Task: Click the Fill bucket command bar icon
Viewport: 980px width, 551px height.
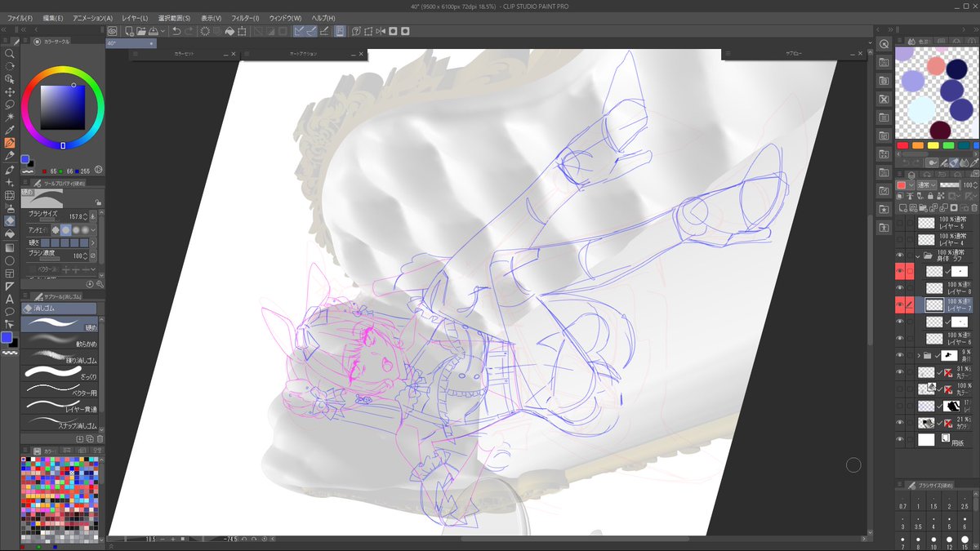Action: click(x=230, y=31)
